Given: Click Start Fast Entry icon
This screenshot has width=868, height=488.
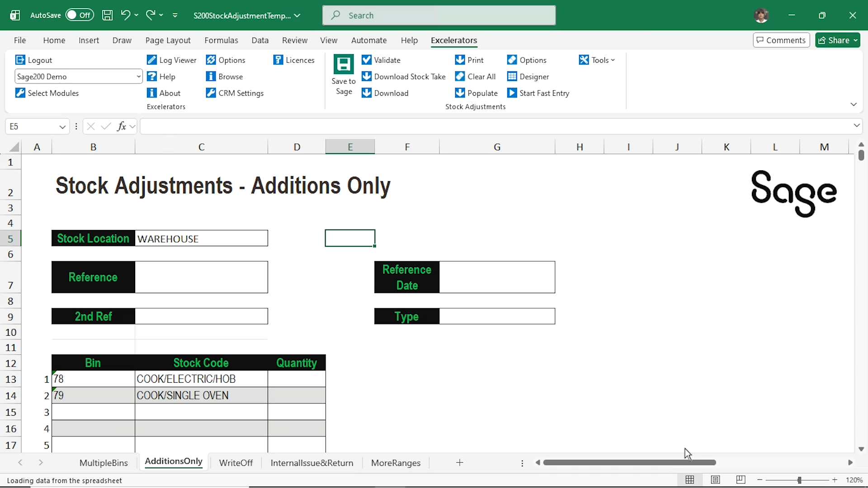Looking at the screenshot, I should (512, 93).
